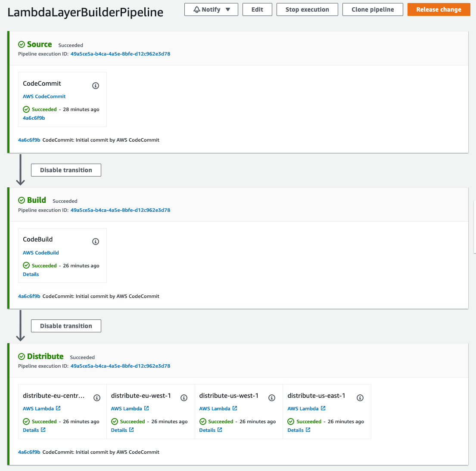Screen dimensions: 476x471
Task: Disable transition between Build and Distribute
Action: [x=66, y=326]
